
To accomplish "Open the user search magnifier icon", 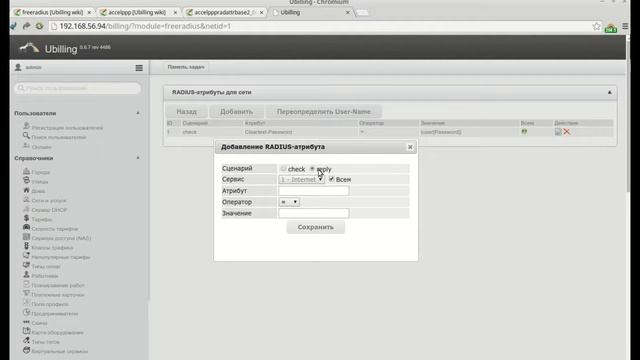I will (27, 136).
